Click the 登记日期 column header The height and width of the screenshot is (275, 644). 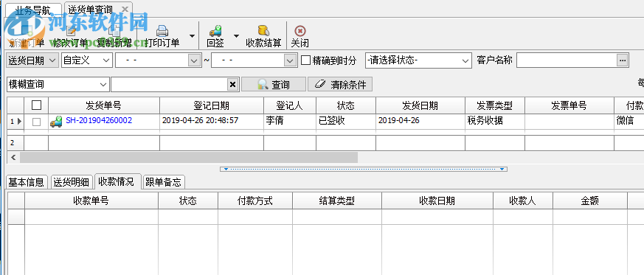tap(212, 105)
